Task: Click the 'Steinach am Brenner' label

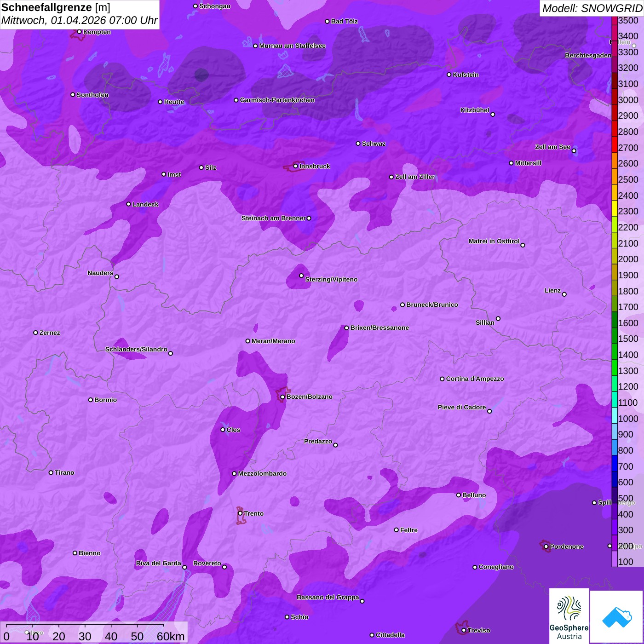Action: [x=274, y=218]
